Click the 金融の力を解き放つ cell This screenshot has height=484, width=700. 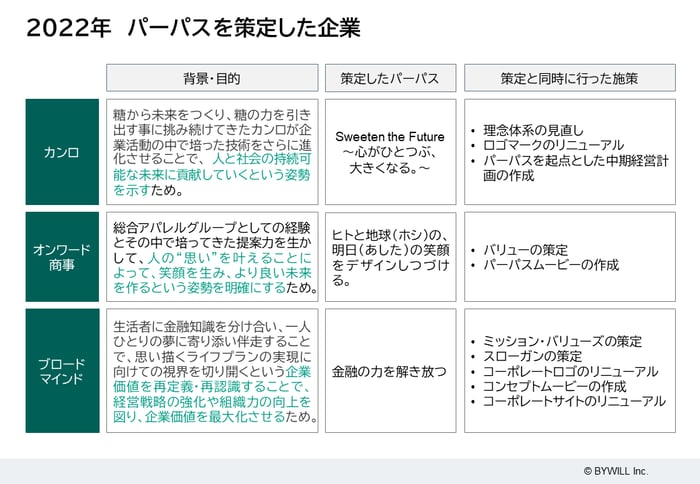coord(389,371)
